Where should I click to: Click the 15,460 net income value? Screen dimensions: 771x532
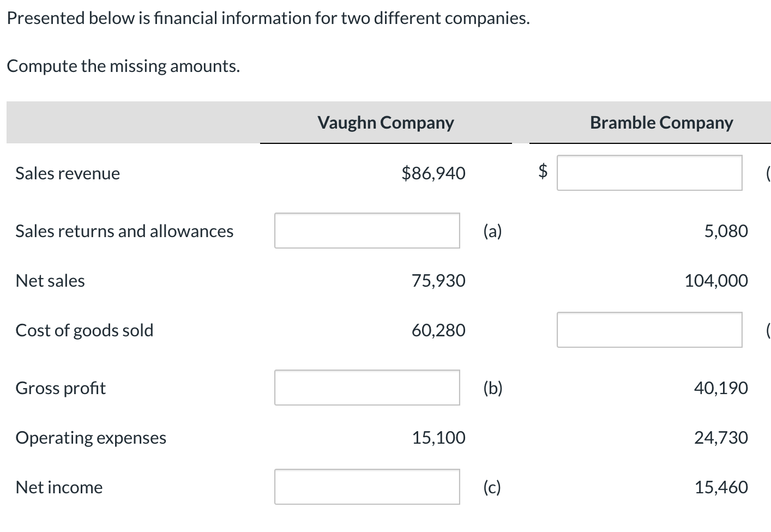pyautogui.click(x=721, y=487)
